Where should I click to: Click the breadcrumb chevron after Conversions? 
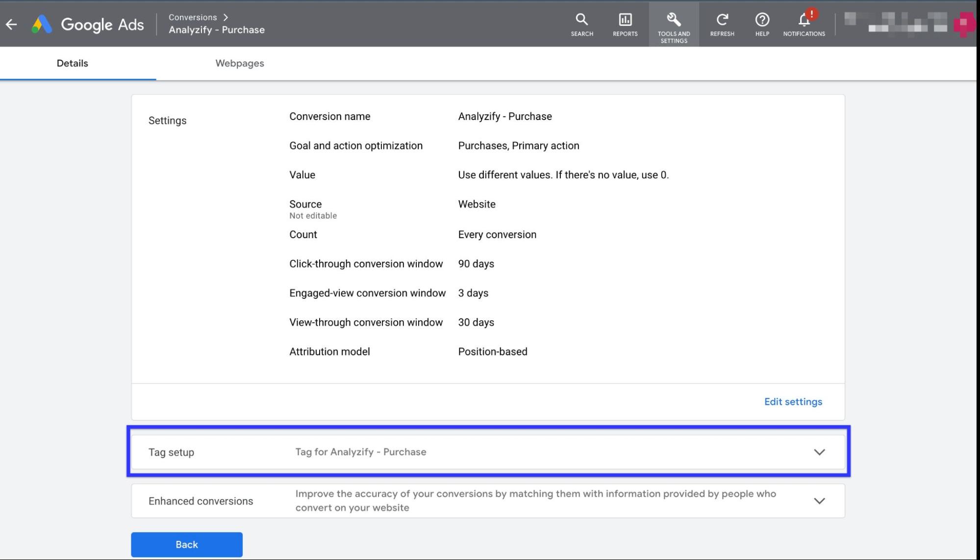pos(226,17)
